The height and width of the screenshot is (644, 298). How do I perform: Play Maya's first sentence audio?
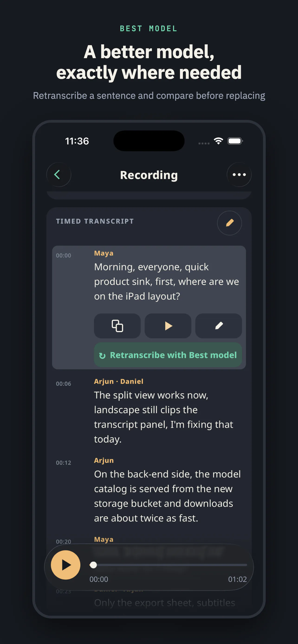click(168, 326)
